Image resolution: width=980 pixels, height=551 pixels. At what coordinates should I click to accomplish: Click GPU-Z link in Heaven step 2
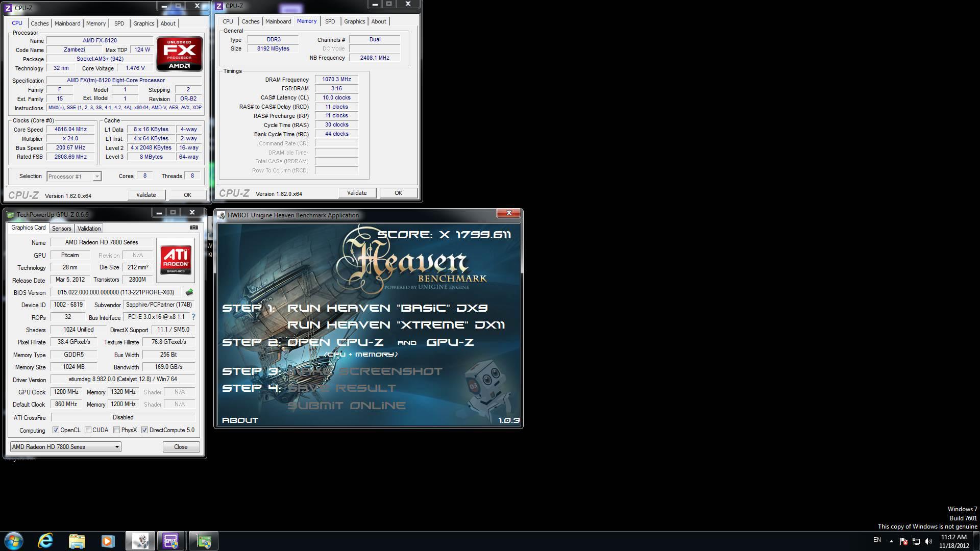(450, 342)
